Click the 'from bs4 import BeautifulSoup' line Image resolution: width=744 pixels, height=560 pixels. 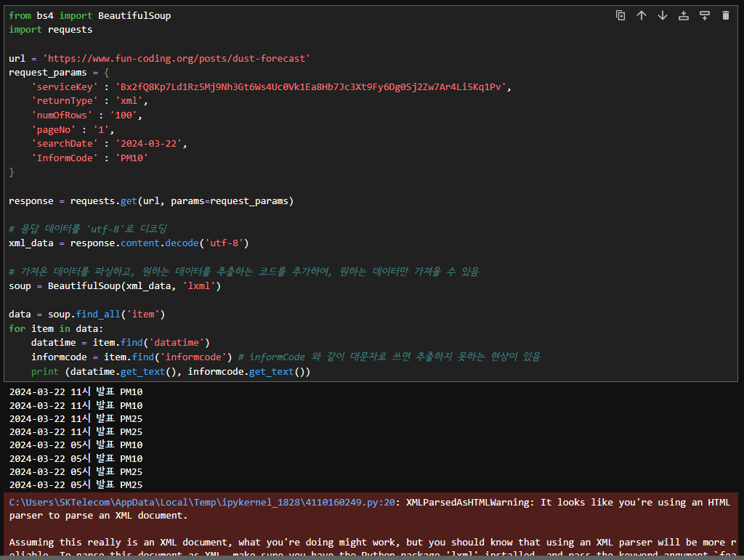click(x=89, y=16)
